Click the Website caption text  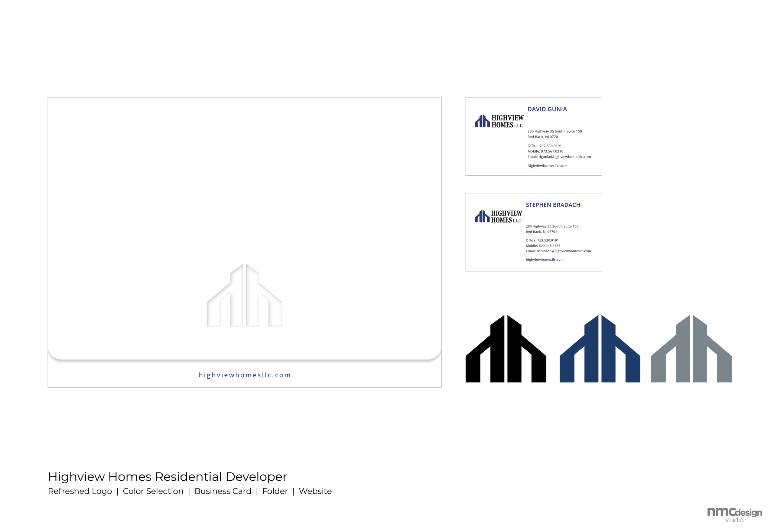tap(315, 491)
